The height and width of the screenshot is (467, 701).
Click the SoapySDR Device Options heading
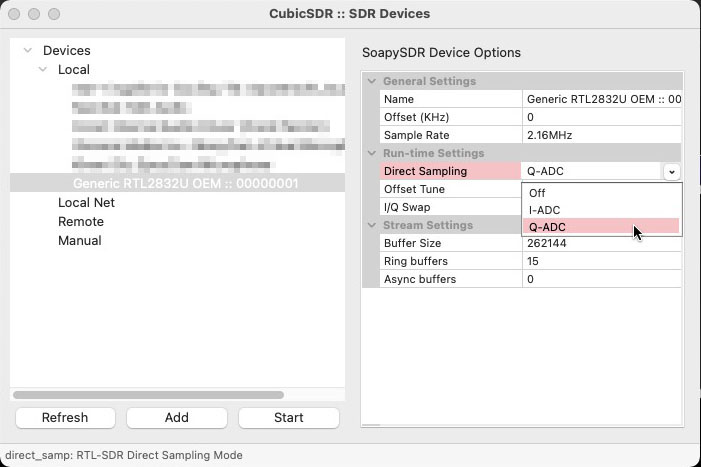click(441, 53)
